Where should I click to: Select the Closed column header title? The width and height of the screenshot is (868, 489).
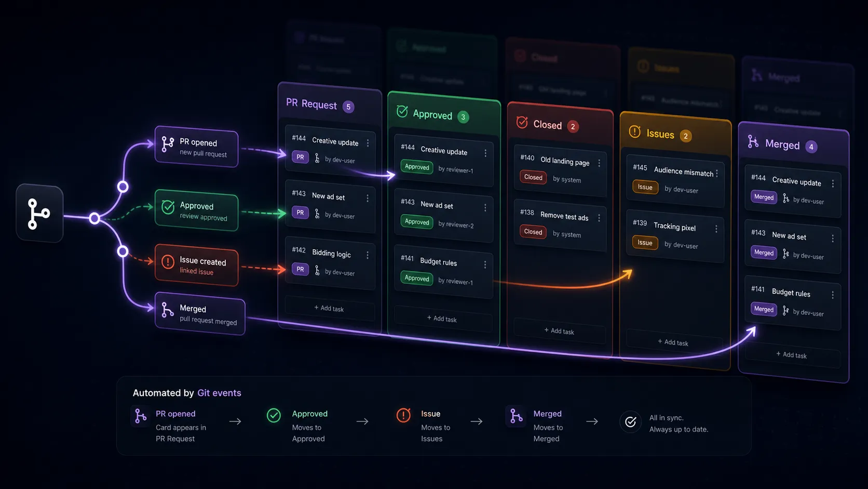pos(548,125)
